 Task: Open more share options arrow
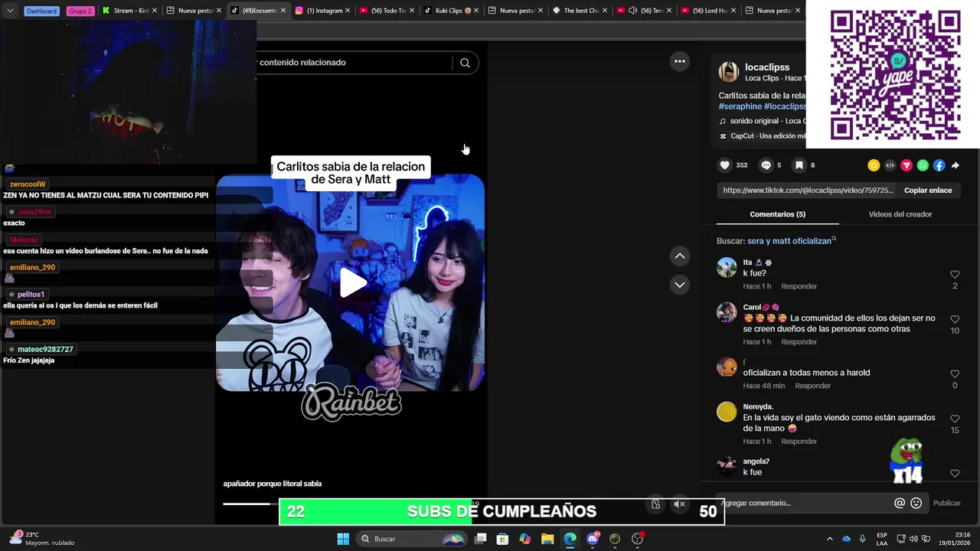[x=955, y=165]
